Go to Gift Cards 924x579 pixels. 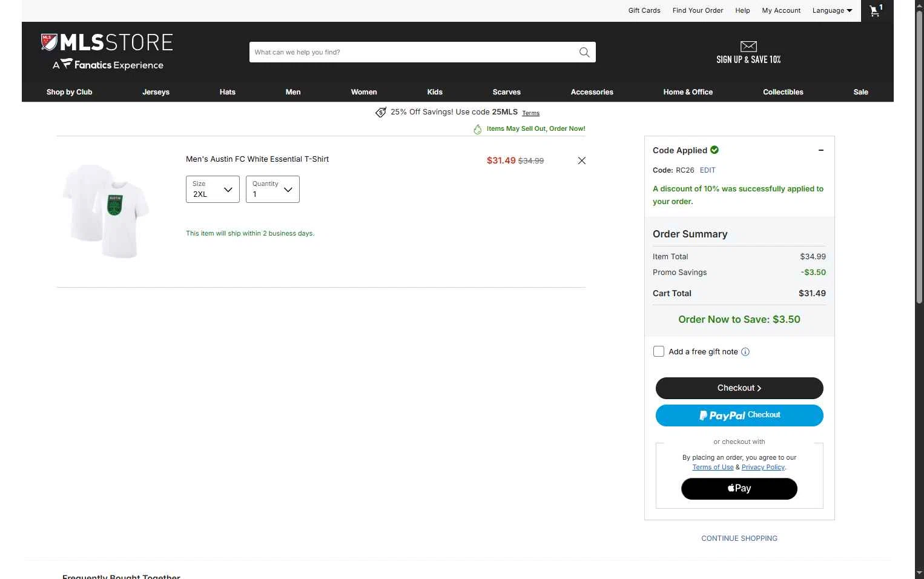(644, 10)
